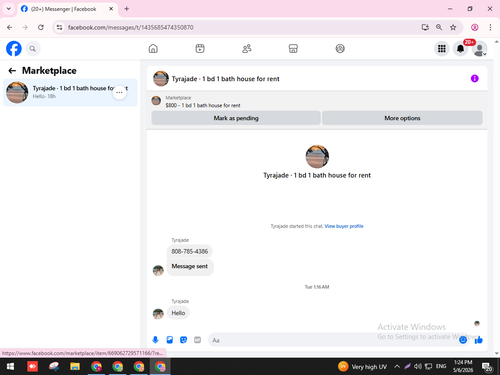This screenshot has width=500, height=375.
Task: Click the Hello message bubble
Action: point(178,313)
